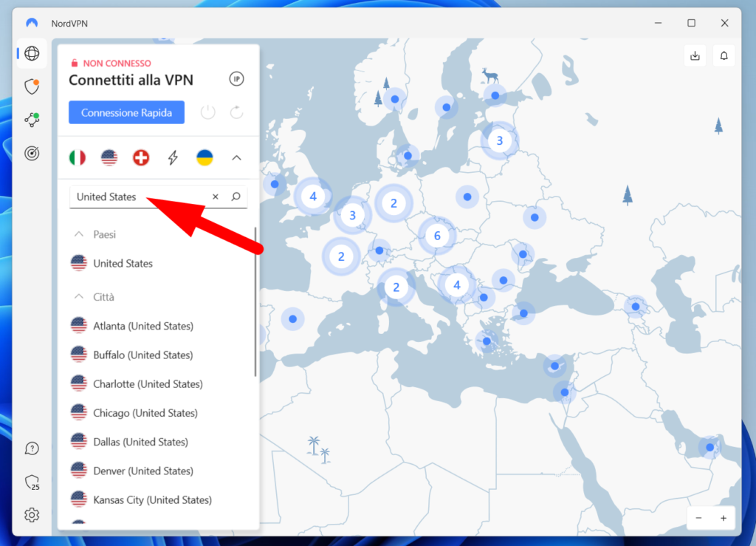Screen dimensions: 756x546
Task: Select Denver (United States)
Action: [159, 471]
